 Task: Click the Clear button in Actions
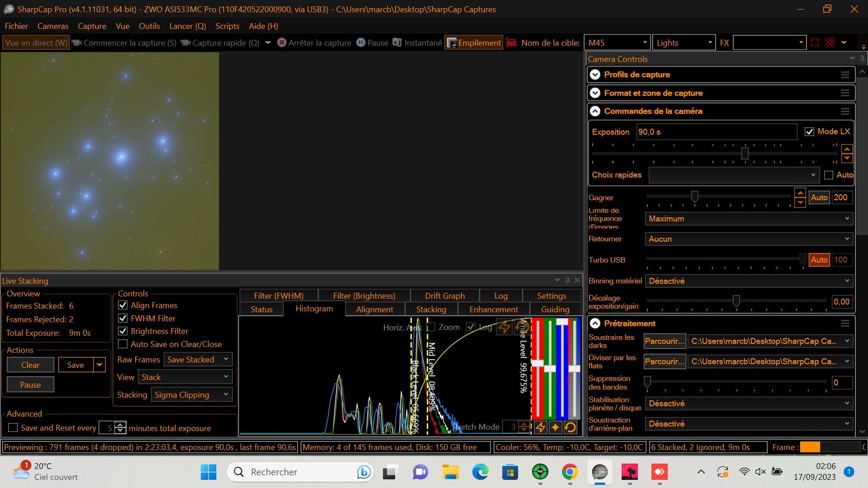pyautogui.click(x=30, y=365)
